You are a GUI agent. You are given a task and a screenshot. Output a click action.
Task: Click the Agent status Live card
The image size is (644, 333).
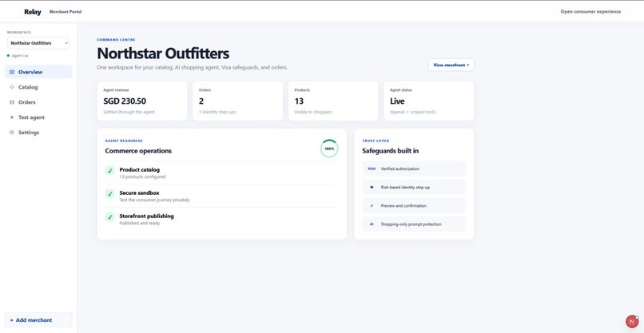point(429,101)
